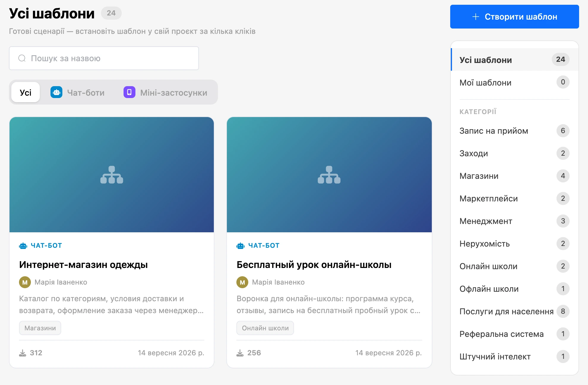Screen dimensions: 588x385
Task: Select the Штучний інтелект category
Action: [x=515, y=356]
